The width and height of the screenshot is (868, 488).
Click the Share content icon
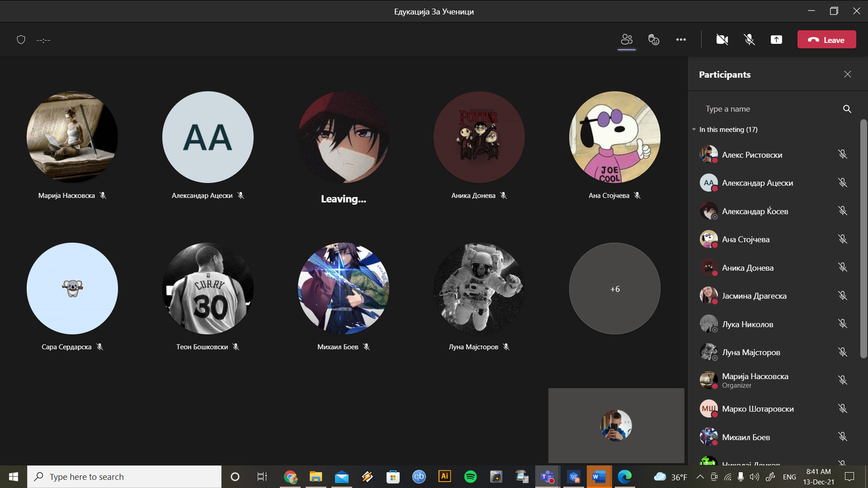(776, 40)
